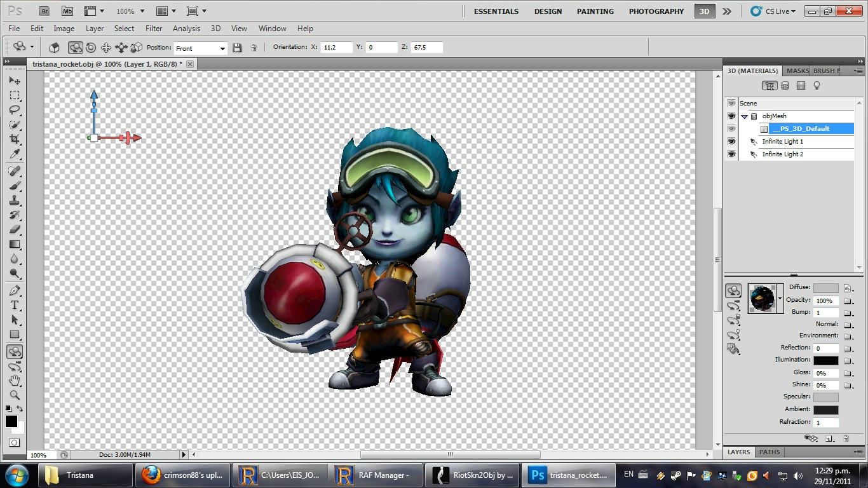
Task: Select the Quick Selection tool
Action: (x=15, y=125)
